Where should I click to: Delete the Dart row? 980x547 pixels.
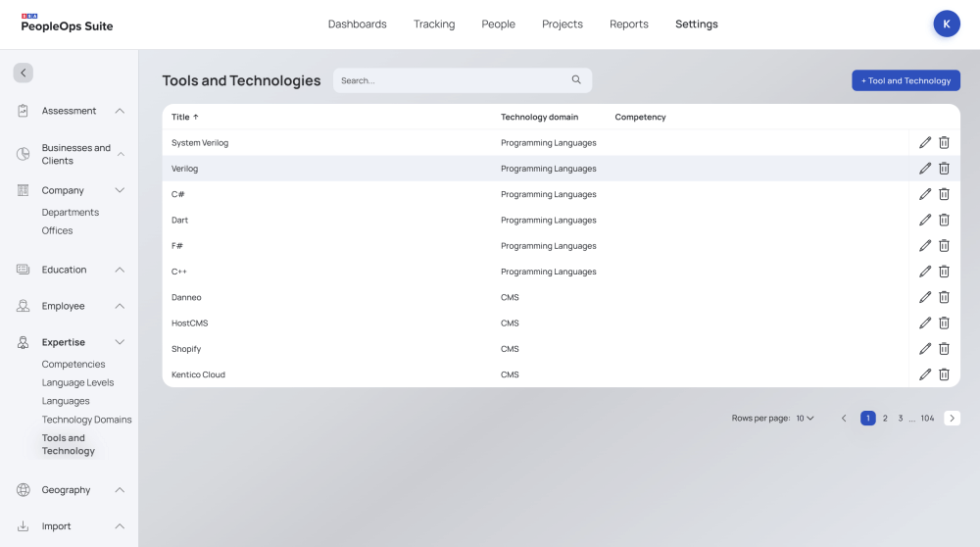(x=944, y=220)
